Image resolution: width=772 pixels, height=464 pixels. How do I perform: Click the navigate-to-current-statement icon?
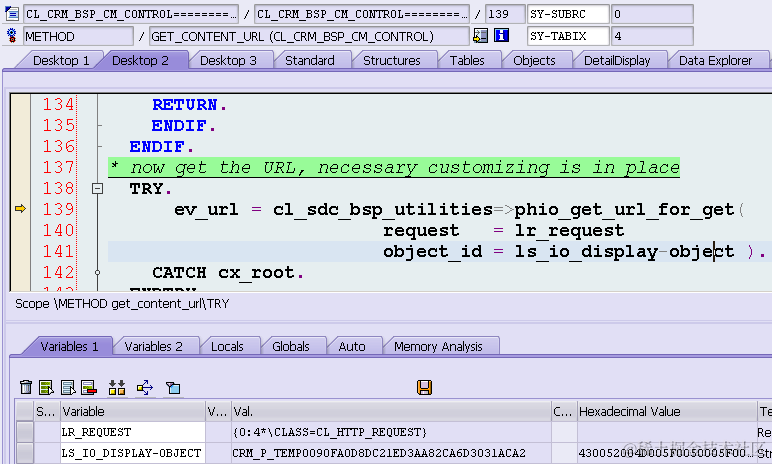[x=480, y=35]
